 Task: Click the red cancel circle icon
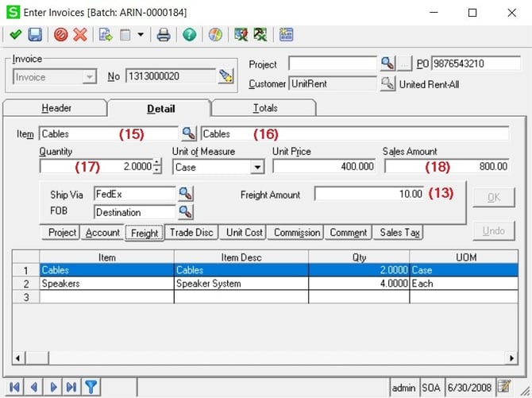click(x=61, y=35)
